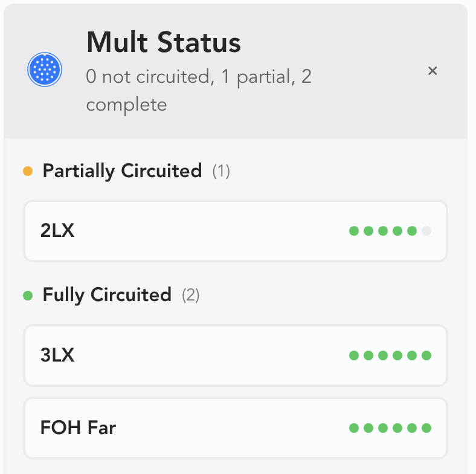The width and height of the screenshot is (476, 474).
Task: Click the Partially Circuited count badge (1)
Action: [221, 172]
